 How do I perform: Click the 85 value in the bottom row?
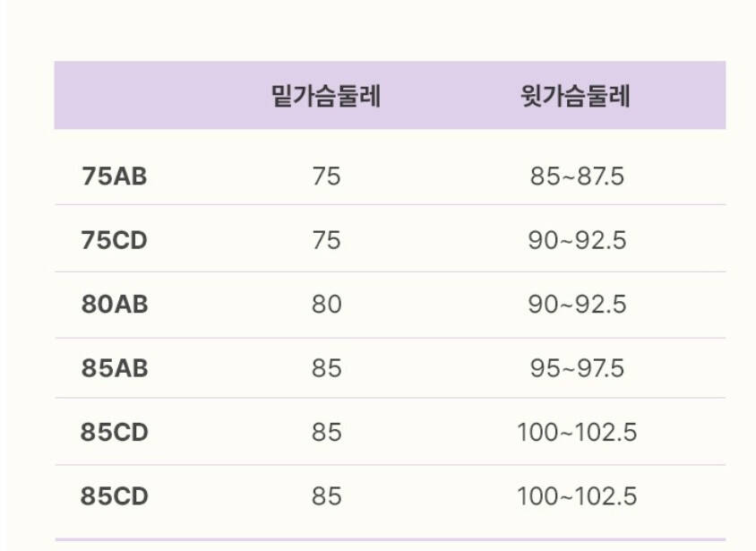point(326,496)
